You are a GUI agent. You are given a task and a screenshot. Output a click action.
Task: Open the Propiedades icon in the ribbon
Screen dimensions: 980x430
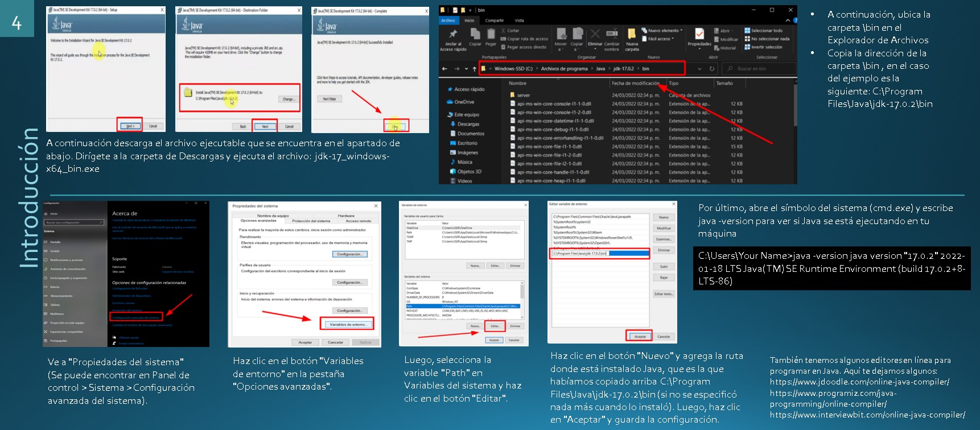[699, 35]
